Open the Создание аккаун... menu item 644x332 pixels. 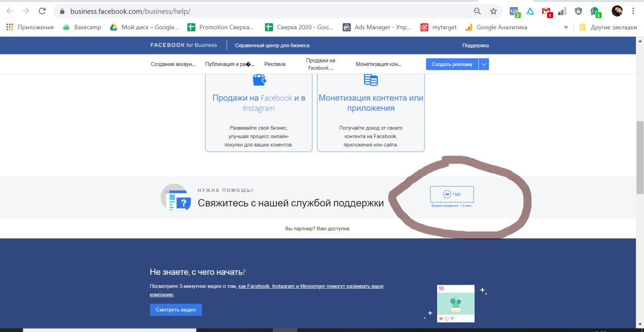click(173, 64)
